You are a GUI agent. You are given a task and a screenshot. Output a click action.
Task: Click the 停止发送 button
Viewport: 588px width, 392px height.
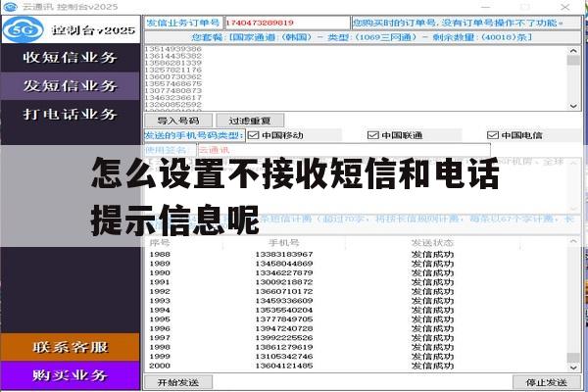pyautogui.click(x=547, y=382)
